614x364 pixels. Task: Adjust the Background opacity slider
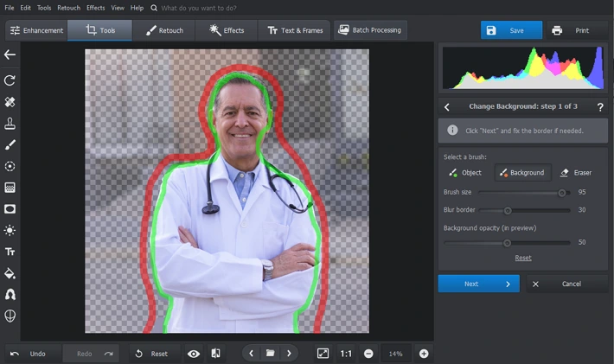[507, 243]
